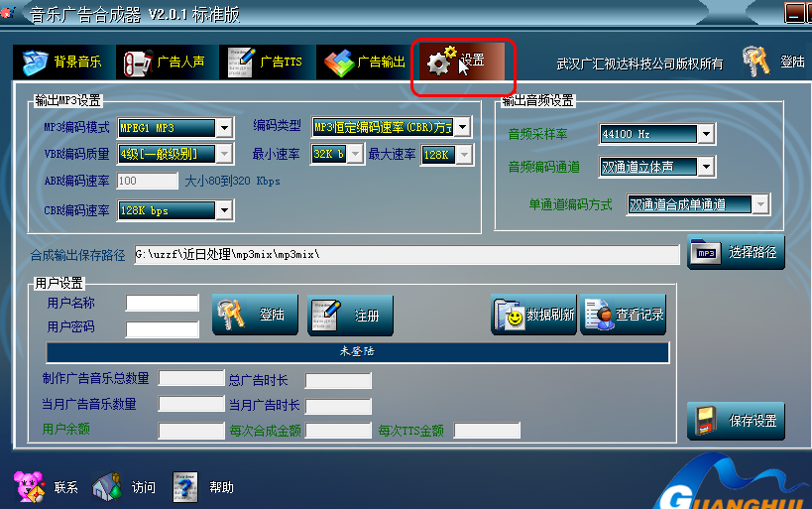Click the 联系 label
Image resolution: width=812 pixels, height=509 pixels.
(65, 488)
